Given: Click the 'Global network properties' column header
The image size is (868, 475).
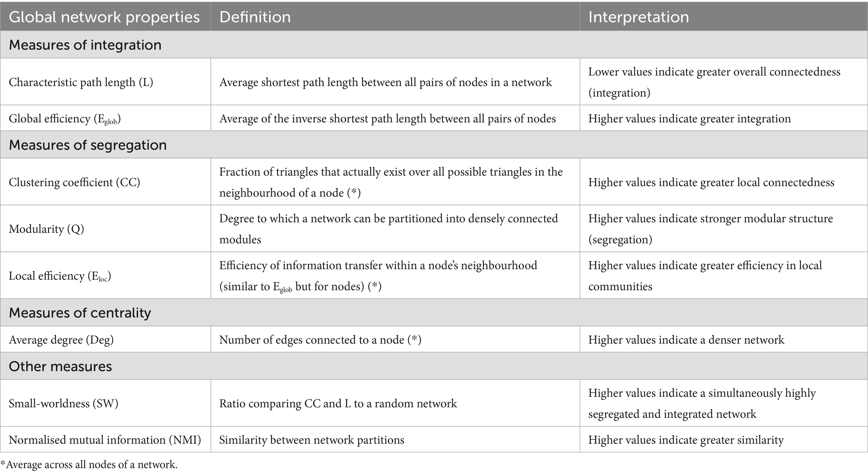Looking at the screenshot, I should click(x=105, y=17).
